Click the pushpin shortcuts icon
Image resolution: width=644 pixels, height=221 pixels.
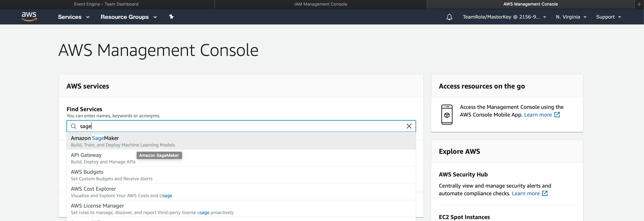[171, 17]
